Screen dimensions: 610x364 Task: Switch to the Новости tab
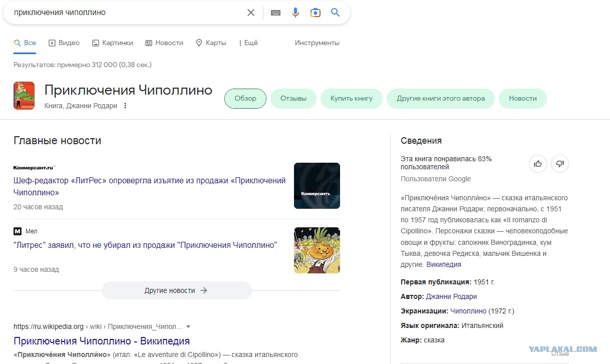pyautogui.click(x=164, y=43)
